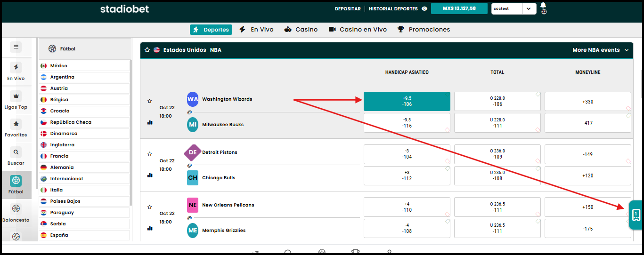Click the Memphis Grizzlies ME logo
This screenshot has width=644, height=255.
click(193, 231)
